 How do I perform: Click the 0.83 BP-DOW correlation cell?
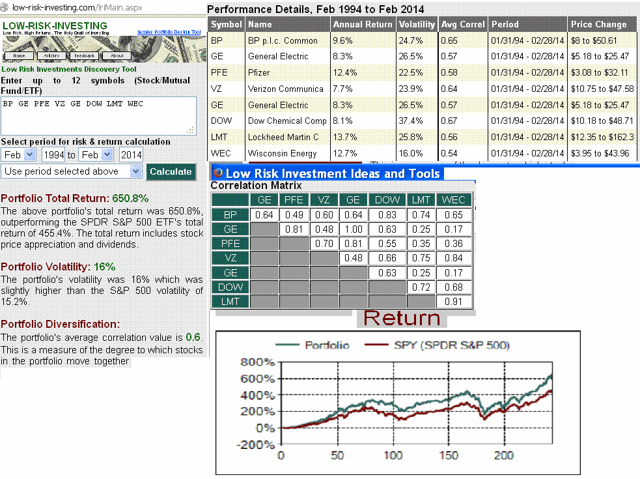tap(387, 215)
